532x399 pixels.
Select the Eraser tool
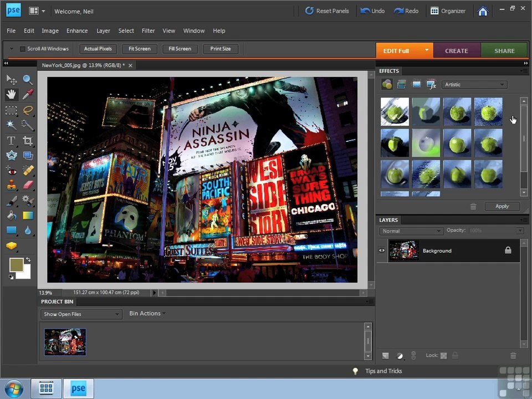(28, 185)
